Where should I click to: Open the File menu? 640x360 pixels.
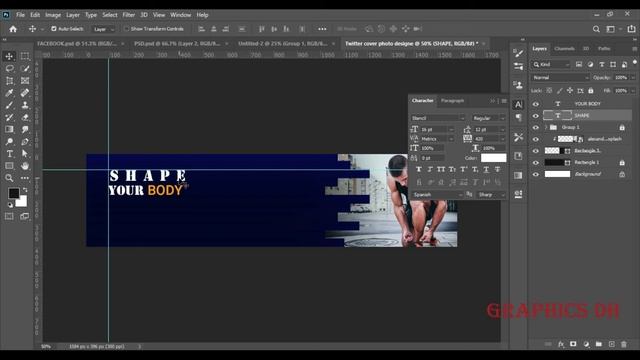(20, 15)
